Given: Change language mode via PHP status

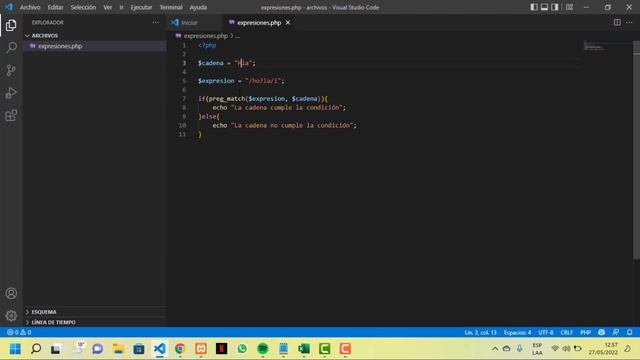Looking at the screenshot, I should [585, 332].
